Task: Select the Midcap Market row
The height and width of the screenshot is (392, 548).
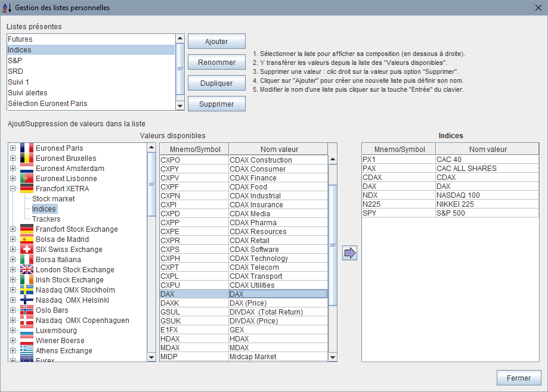Action: [244, 357]
